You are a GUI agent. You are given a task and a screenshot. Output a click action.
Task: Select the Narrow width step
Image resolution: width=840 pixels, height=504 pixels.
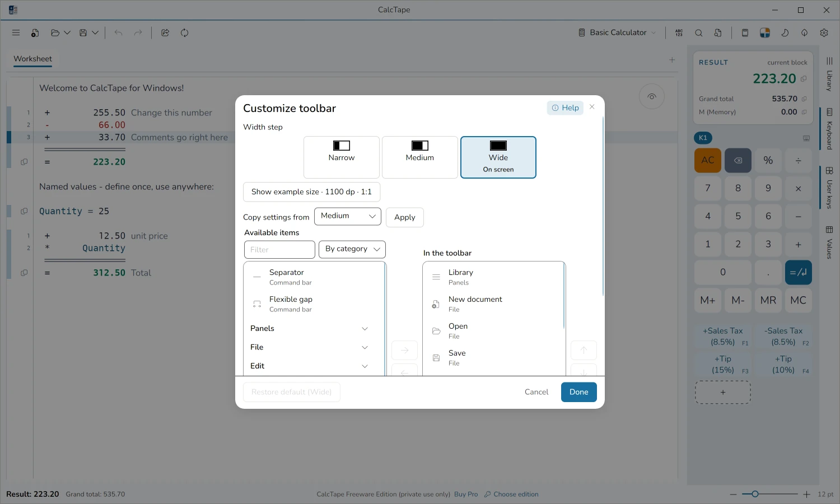click(x=342, y=157)
